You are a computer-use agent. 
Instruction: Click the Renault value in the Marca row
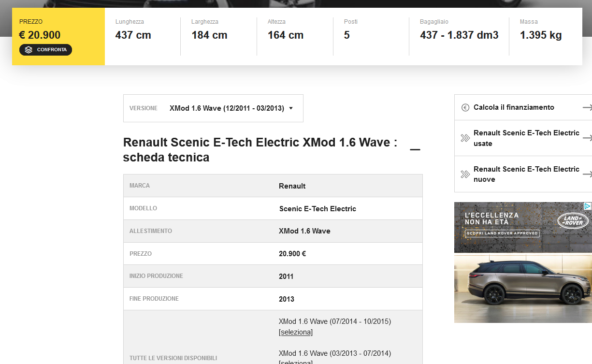coord(292,186)
